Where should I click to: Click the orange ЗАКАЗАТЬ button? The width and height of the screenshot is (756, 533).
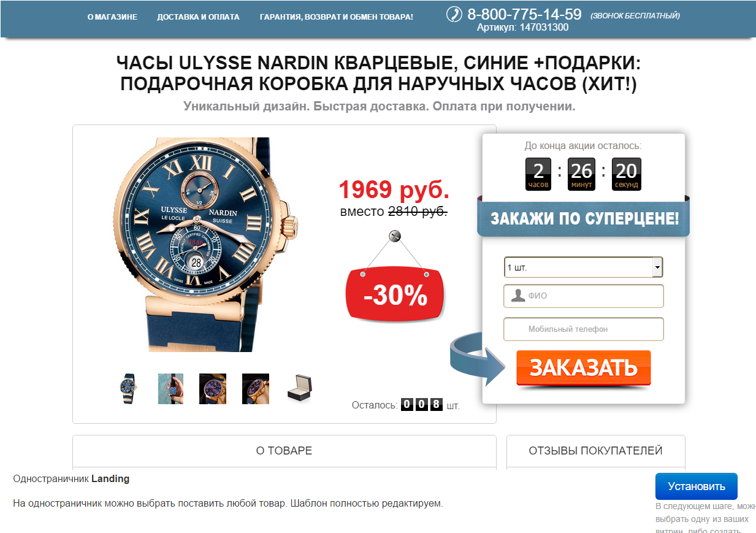[x=583, y=368]
